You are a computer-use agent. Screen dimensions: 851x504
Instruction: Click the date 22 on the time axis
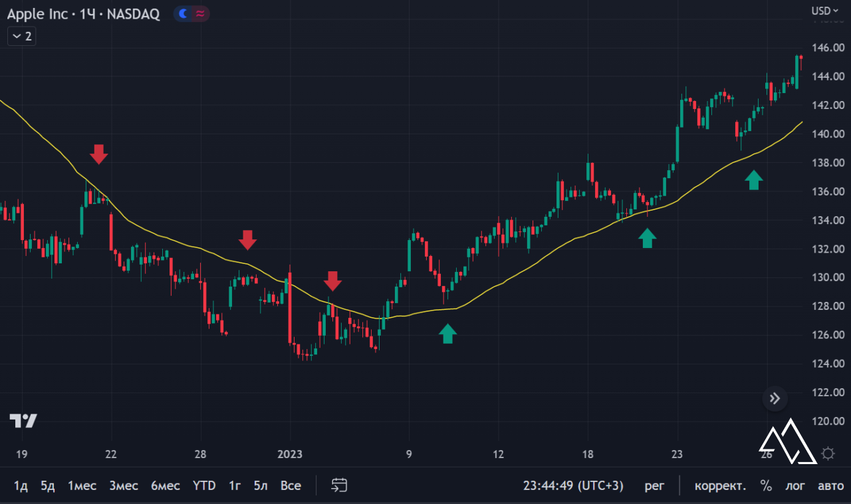click(x=111, y=455)
